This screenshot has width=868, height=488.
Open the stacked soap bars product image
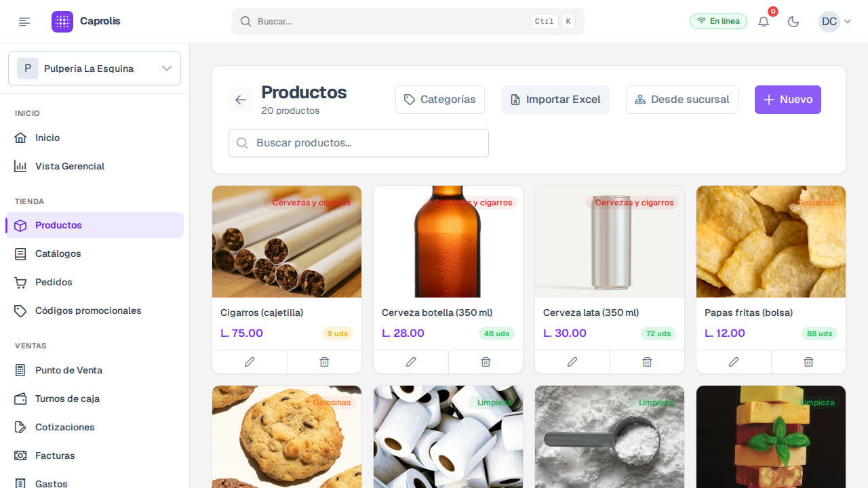[771, 437]
